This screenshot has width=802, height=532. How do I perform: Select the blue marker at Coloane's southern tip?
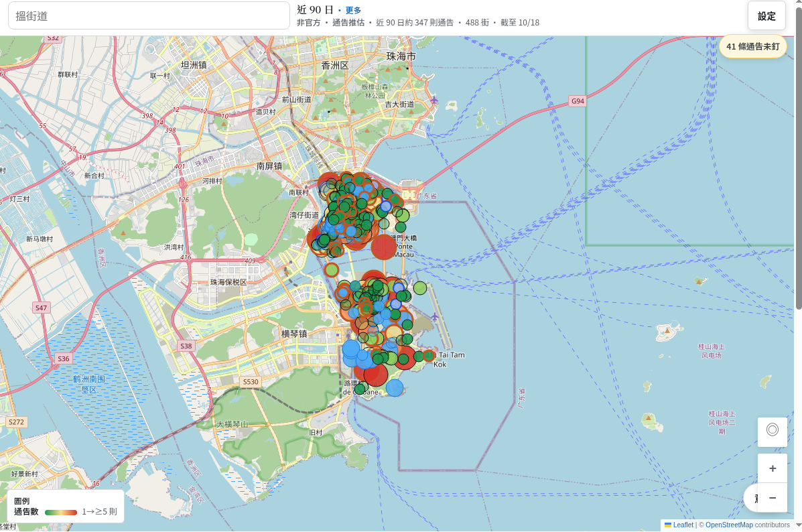point(395,388)
